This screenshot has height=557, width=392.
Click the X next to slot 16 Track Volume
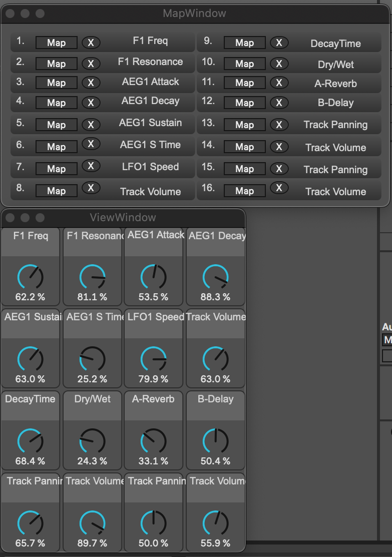tap(279, 188)
